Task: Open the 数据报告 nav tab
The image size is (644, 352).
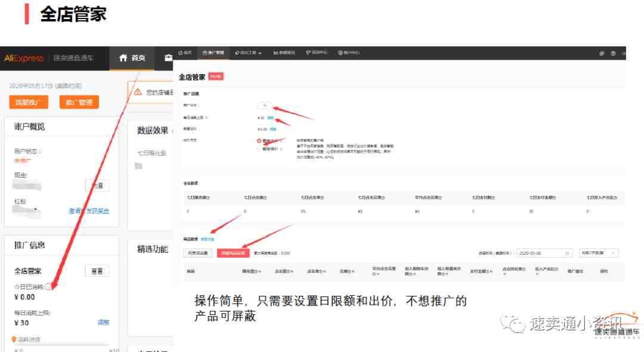Action: click(x=284, y=53)
